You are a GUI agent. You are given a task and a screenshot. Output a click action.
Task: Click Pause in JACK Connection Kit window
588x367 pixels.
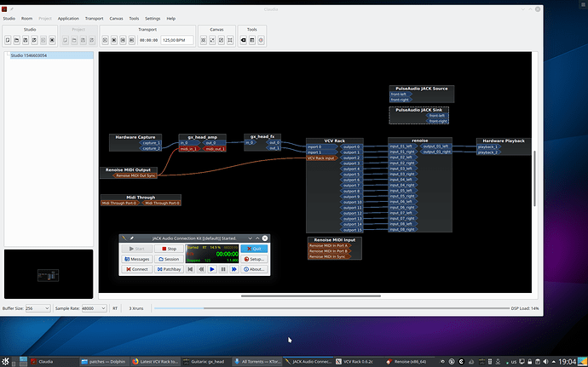(x=223, y=269)
